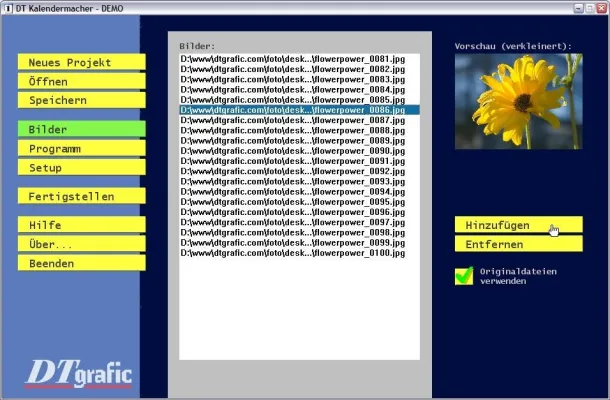The image size is (610, 400).
Task: Switch to the Bilder section
Action: [x=81, y=129]
